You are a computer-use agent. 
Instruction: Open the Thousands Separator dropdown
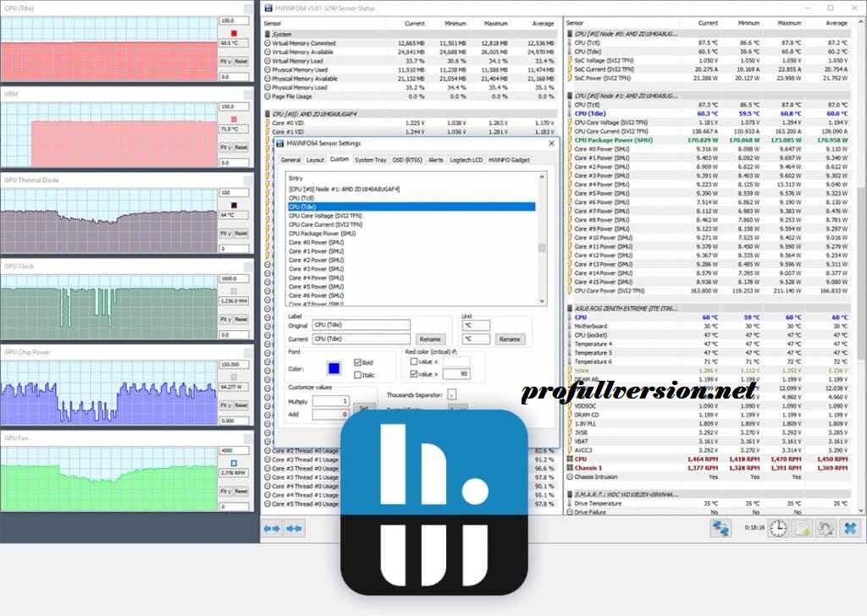pyautogui.click(x=451, y=394)
